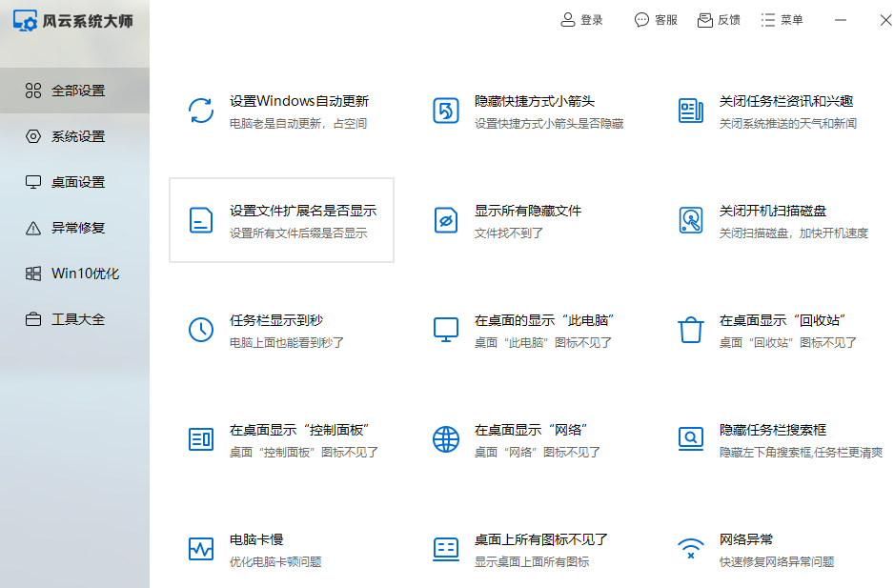Open 在桌面显示“回收站” setting
Image resolution: width=894 pixels, height=588 pixels.
click(x=782, y=320)
